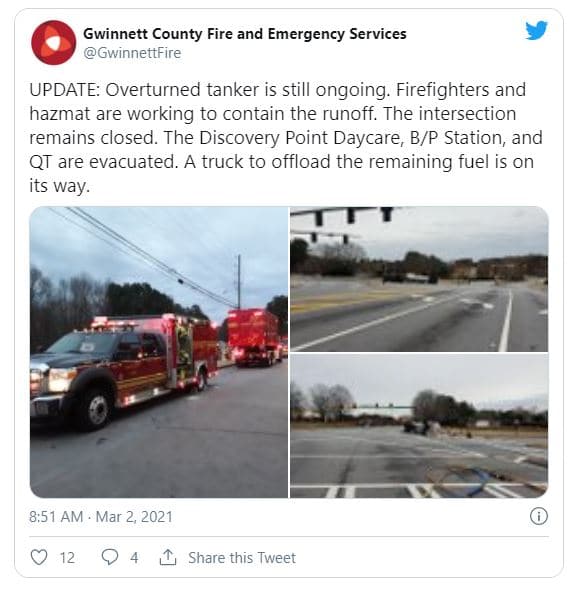581x589 pixels.
Task: Open Gwinnett Fire profile avatar
Action: [x=54, y=43]
